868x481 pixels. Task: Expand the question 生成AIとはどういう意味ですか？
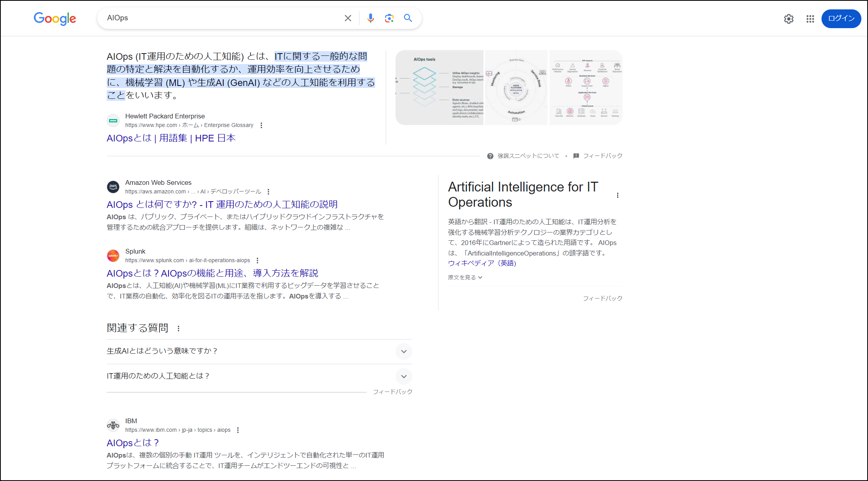(x=404, y=351)
